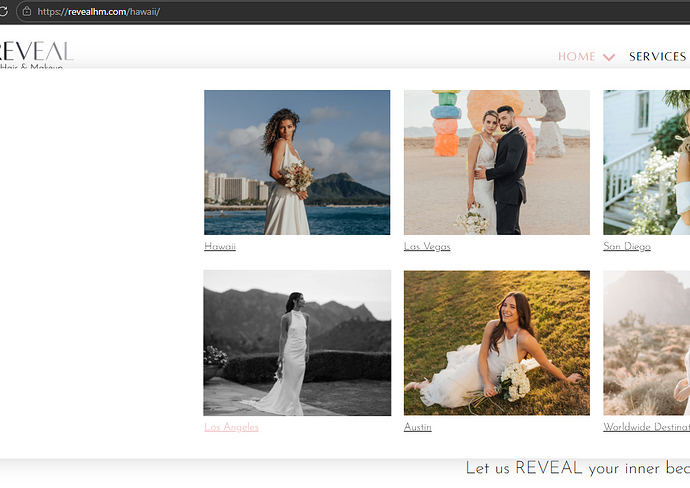Click the REVEAL Hair & Makeup logo
The width and height of the screenshot is (690, 488).
[x=35, y=55]
